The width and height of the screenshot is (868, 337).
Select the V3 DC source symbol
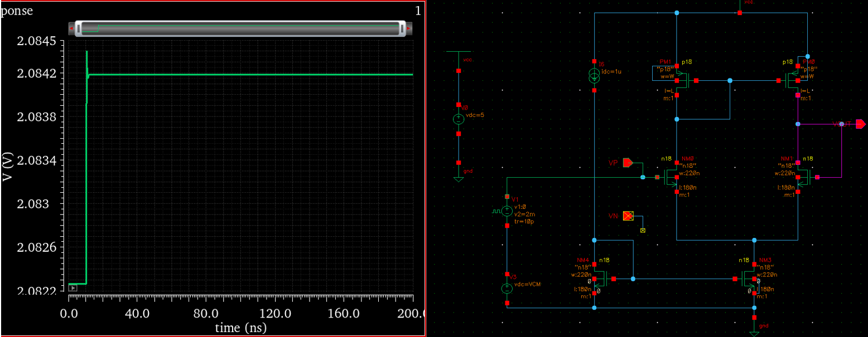pyautogui.click(x=507, y=289)
